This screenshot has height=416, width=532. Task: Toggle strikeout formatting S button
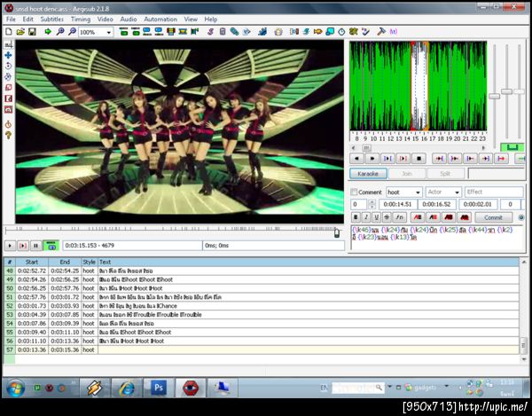(387, 217)
